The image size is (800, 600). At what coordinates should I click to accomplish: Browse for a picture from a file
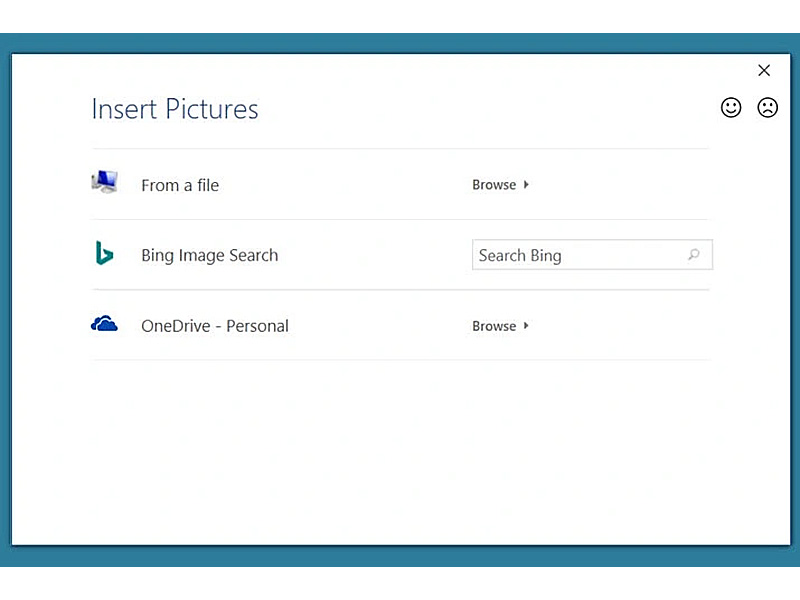pos(501,185)
